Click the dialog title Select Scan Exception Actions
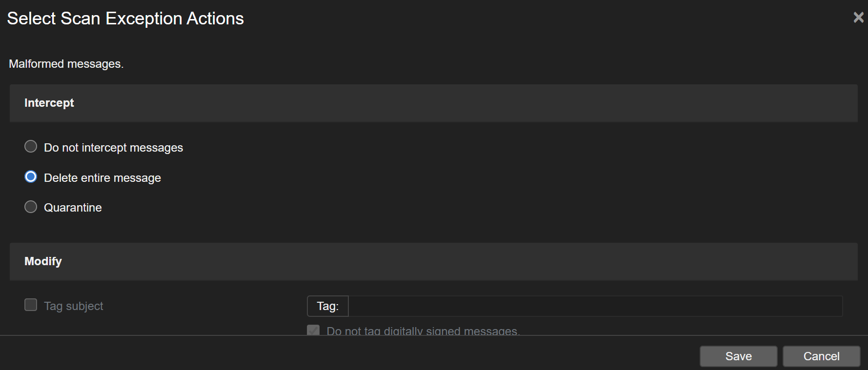Screen dimensions: 868x370 [125, 19]
